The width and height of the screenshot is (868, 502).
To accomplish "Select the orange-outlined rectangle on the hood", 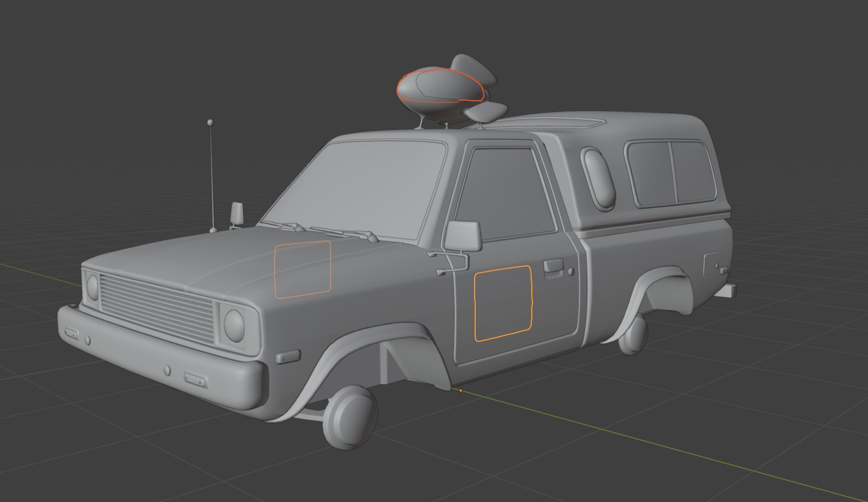I will pos(302,269).
